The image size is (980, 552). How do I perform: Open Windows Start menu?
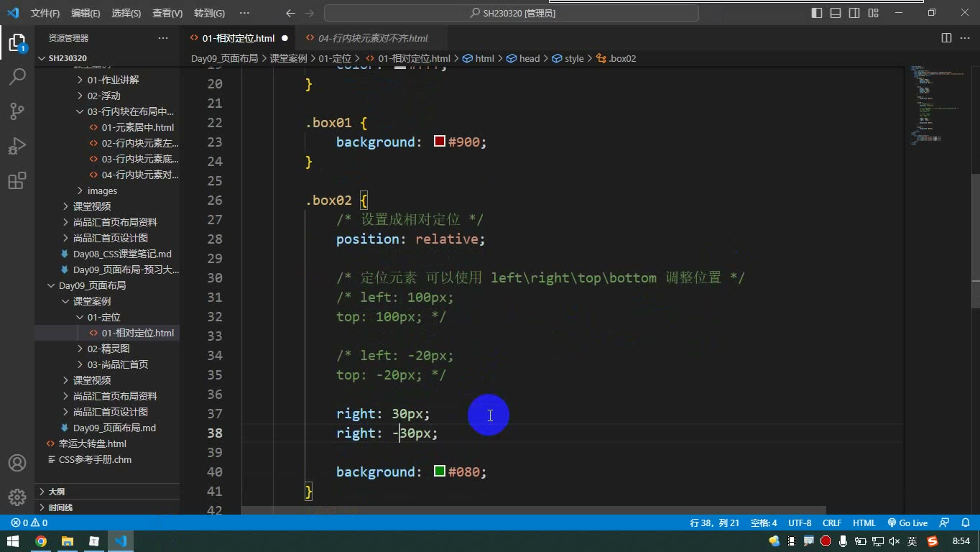[x=13, y=541]
